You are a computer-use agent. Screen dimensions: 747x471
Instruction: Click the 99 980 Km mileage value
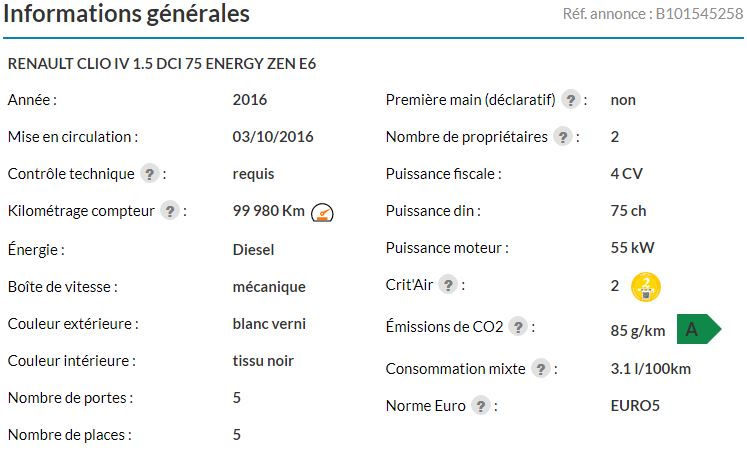coord(268,210)
